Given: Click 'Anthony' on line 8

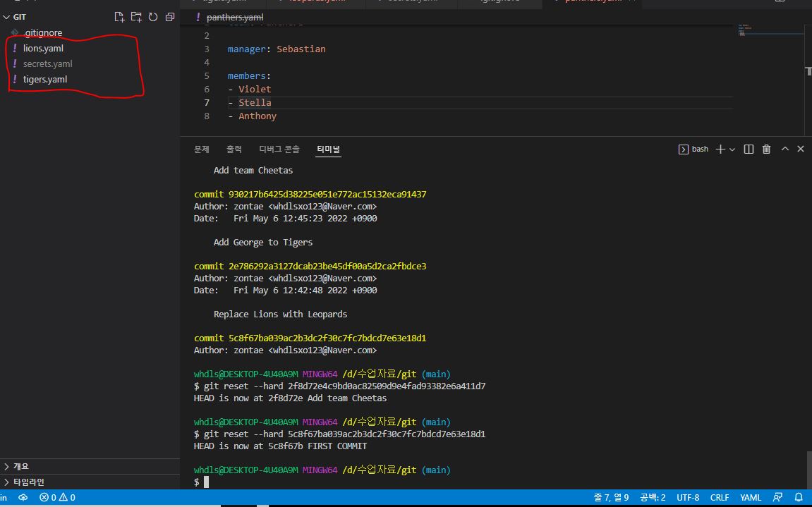Looking at the screenshot, I should [257, 116].
